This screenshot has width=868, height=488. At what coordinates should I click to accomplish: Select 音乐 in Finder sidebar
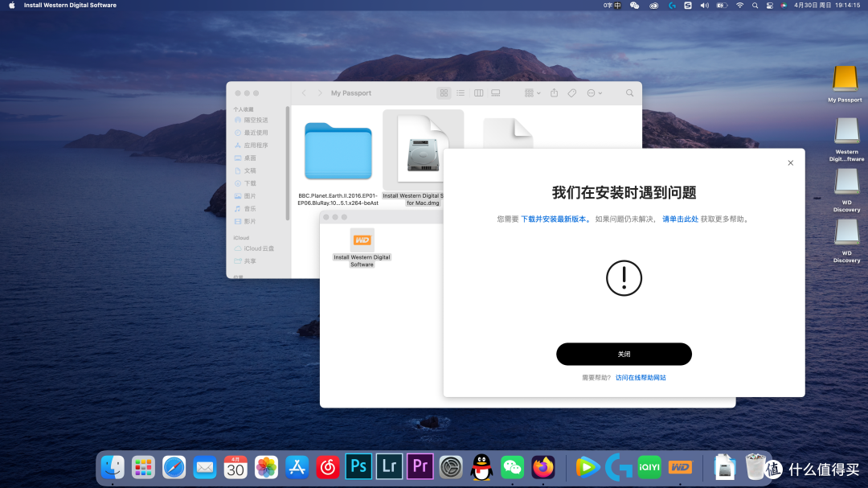(x=250, y=209)
